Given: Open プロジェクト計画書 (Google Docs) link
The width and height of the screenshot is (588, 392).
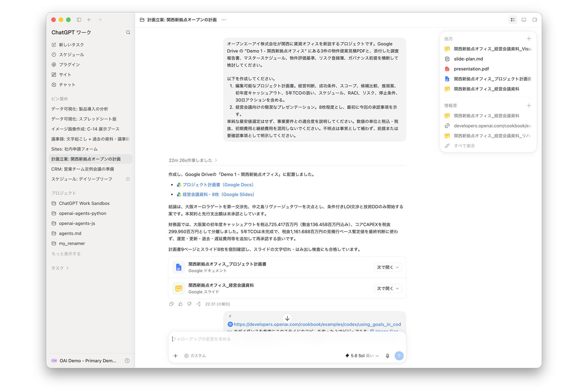Looking at the screenshot, I should pyautogui.click(x=218, y=185).
